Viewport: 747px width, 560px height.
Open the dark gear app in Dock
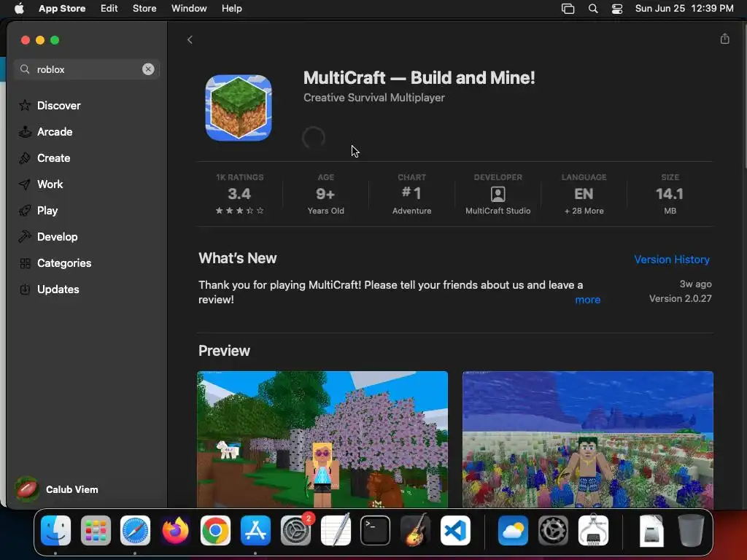click(553, 530)
